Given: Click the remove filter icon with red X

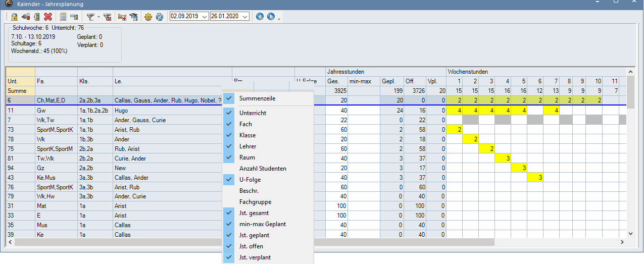Looking at the screenshot, I should pyautogui.click(x=107, y=17).
